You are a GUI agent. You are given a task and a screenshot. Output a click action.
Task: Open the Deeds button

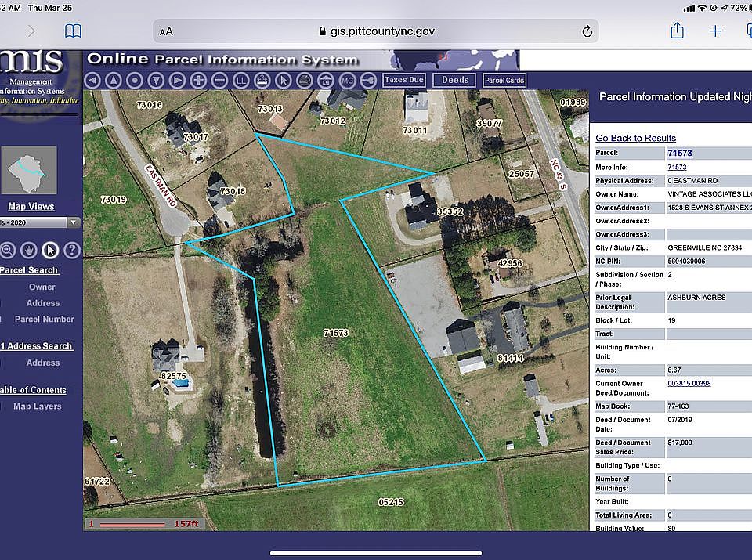coord(455,80)
